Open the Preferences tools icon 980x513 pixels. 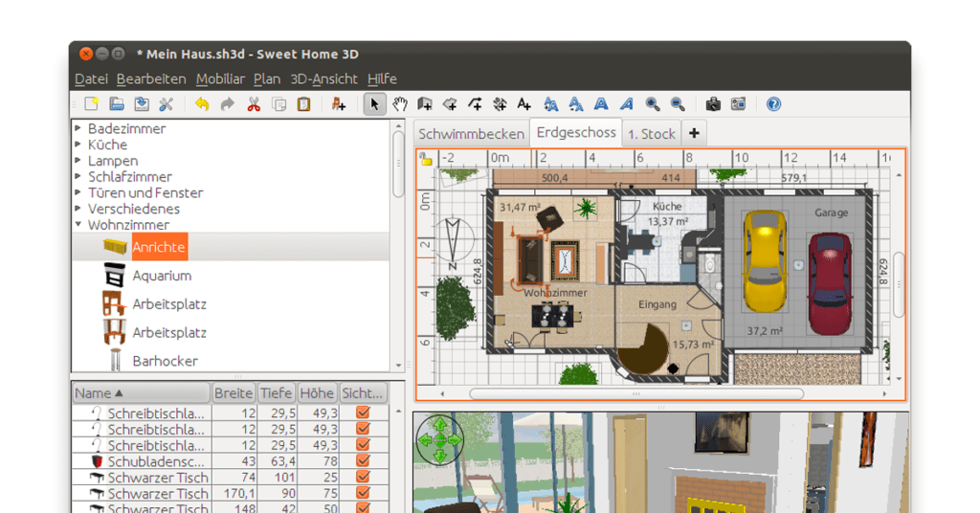[x=167, y=103]
